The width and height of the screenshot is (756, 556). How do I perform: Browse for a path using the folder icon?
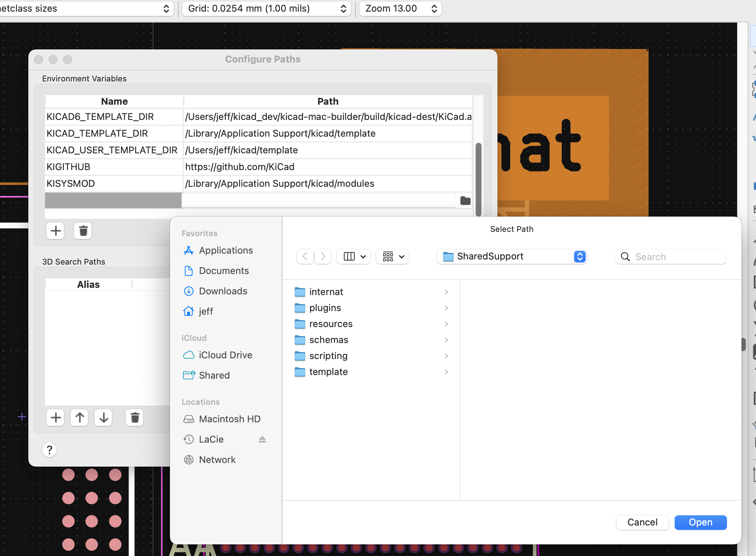[x=465, y=201]
